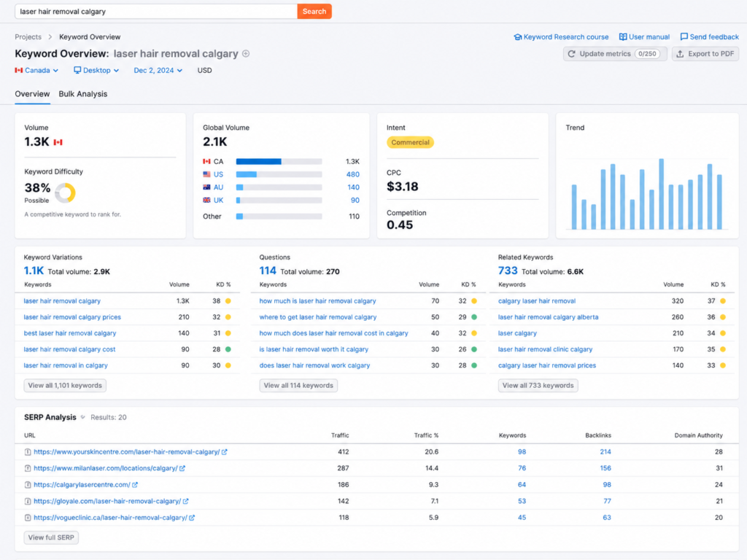Open the Dec 2, 2024 date dropdown
Screen dimensions: 747x560
tap(158, 71)
